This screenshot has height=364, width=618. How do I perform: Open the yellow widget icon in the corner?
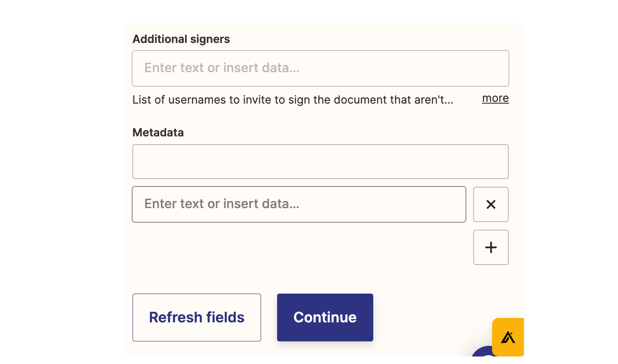(x=508, y=337)
